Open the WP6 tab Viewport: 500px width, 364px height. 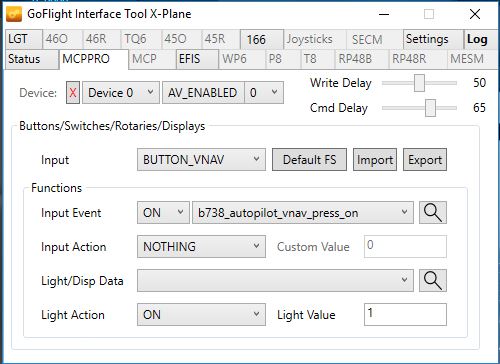click(x=242, y=59)
